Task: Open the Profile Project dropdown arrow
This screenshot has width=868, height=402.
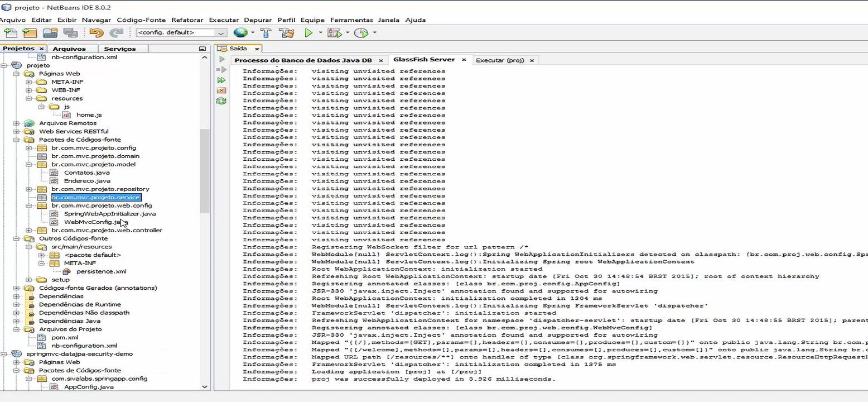Action: pos(374,33)
